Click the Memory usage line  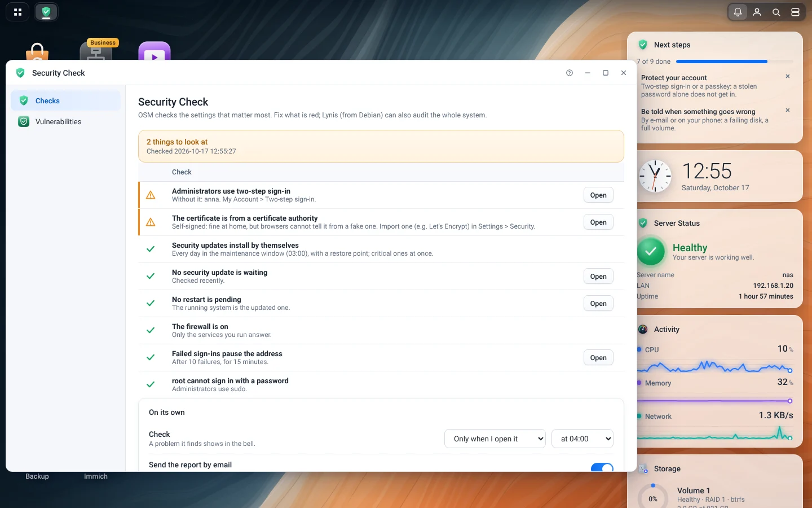pos(715,401)
